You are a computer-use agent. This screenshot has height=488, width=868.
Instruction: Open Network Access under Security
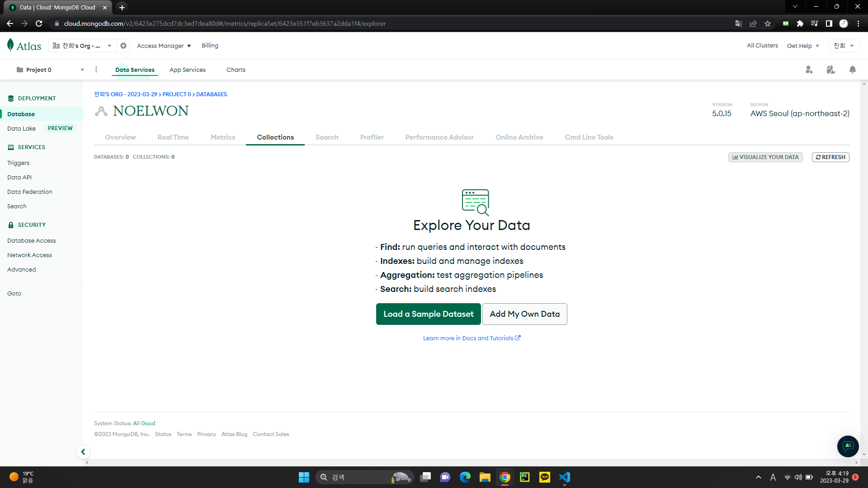[29, 255]
